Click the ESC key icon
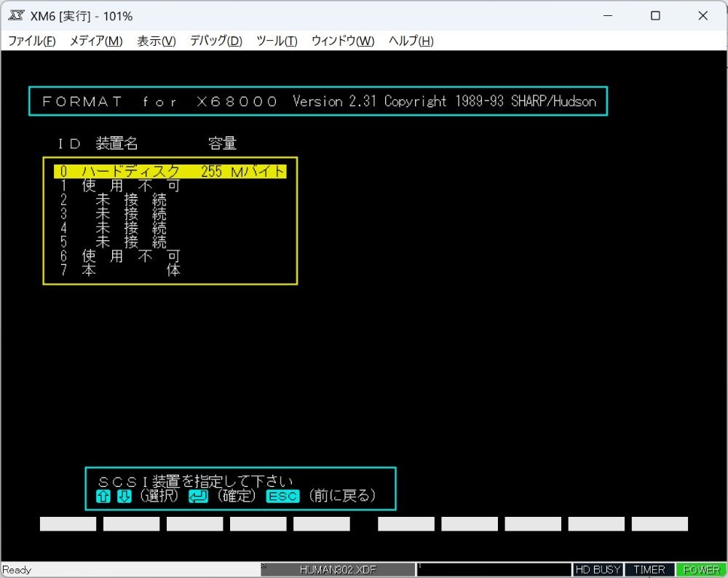The width and height of the screenshot is (728, 578). (282, 496)
